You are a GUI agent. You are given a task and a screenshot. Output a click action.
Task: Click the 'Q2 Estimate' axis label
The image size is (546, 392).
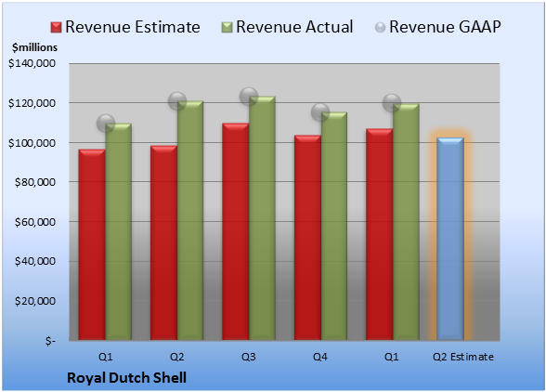click(x=463, y=357)
